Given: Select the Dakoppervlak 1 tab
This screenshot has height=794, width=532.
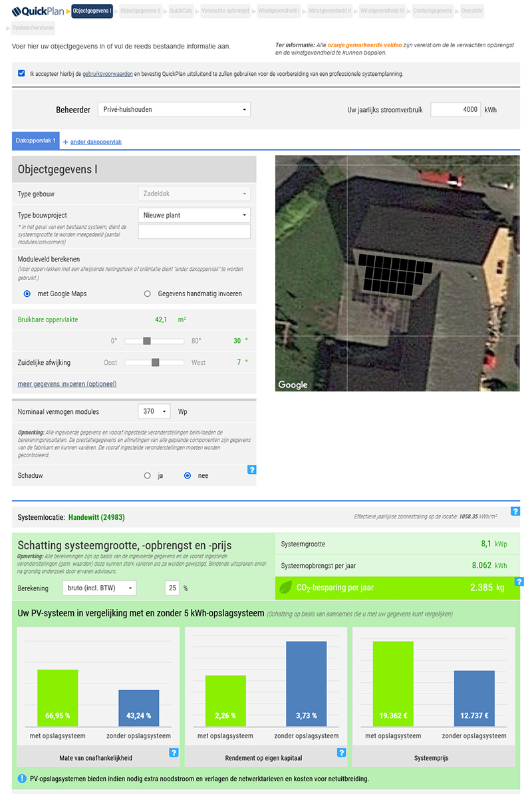Looking at the screenshot, I should pyautogui.click(x=35, y=141).
